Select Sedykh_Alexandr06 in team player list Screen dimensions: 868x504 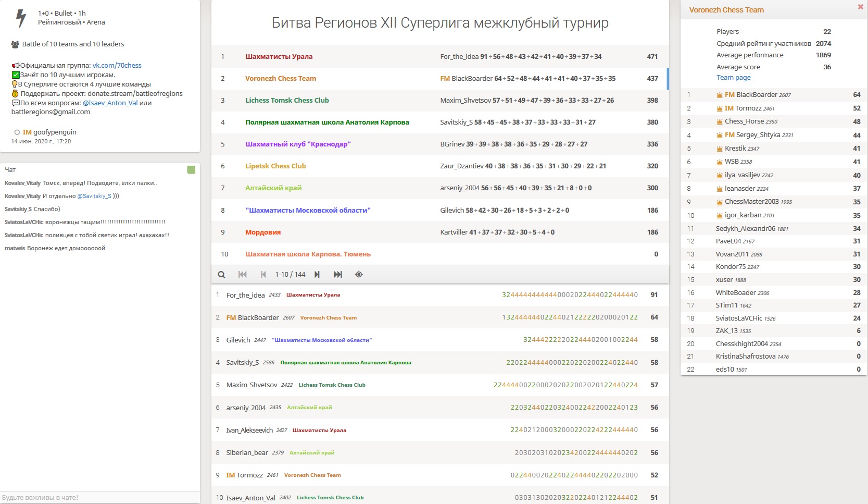[774, 228]
